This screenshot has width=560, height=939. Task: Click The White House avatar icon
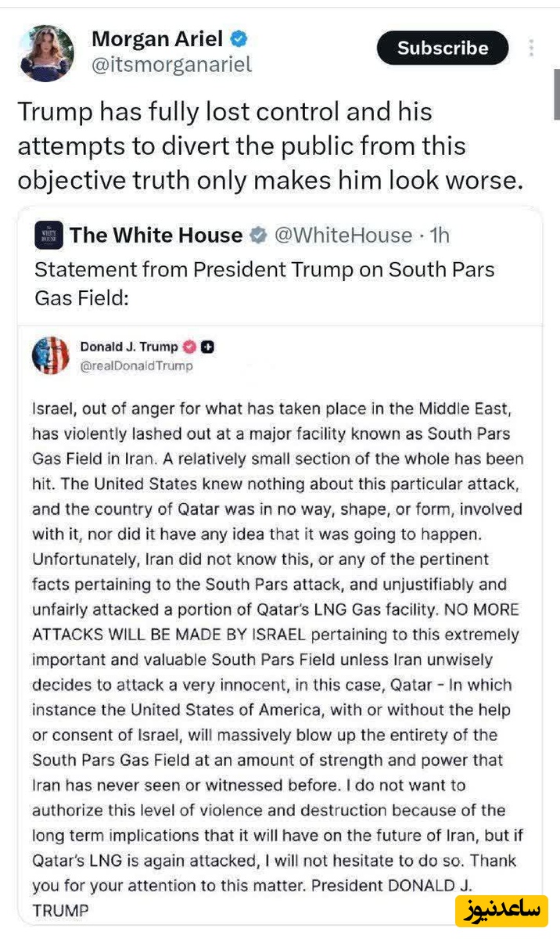[x=47, y=236]
